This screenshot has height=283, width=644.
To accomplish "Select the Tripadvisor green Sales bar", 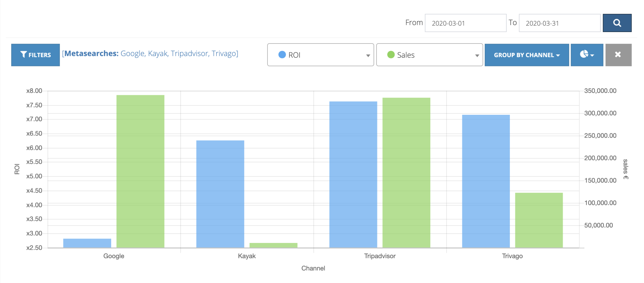I will [x=406, y=173].
